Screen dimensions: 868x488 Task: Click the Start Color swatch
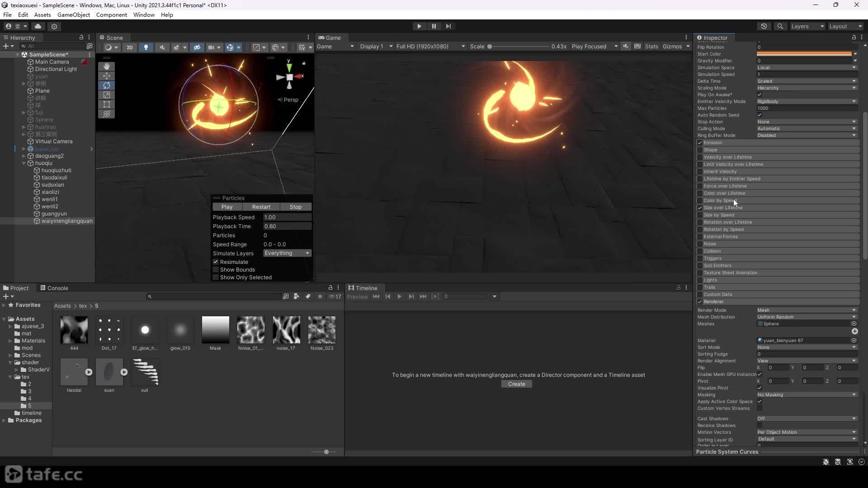804,54
